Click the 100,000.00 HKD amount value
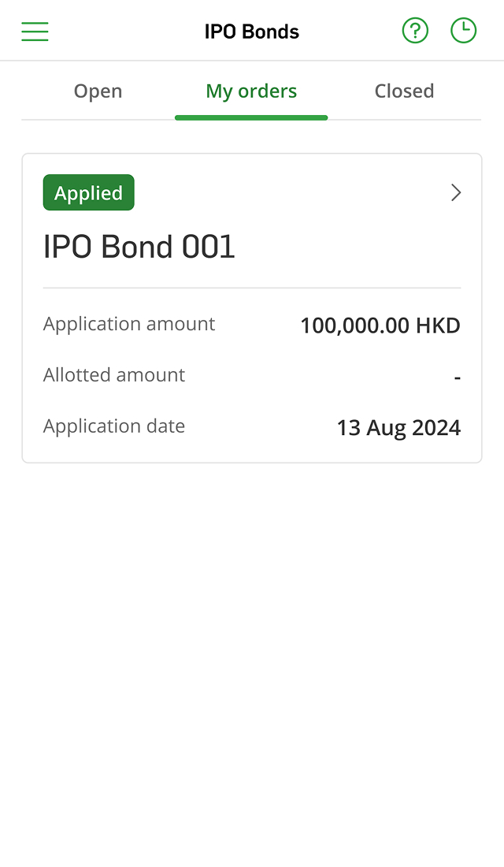Screen dimensions: 504x867 coord(380,326)
